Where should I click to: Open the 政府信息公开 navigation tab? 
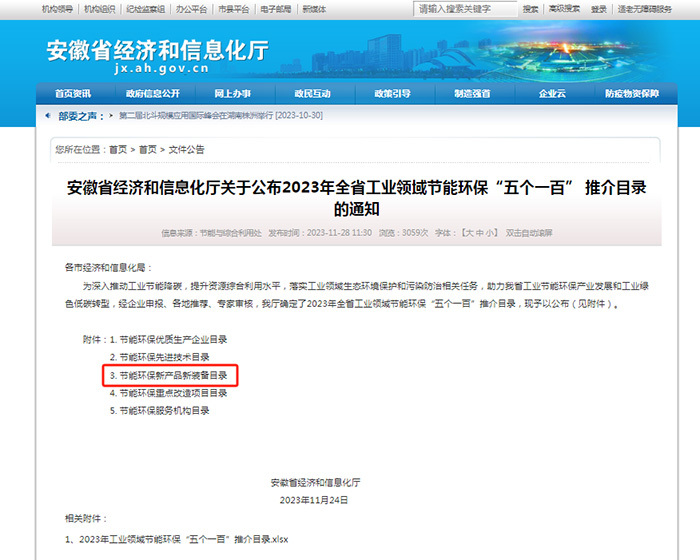click(x=153, y=93)
